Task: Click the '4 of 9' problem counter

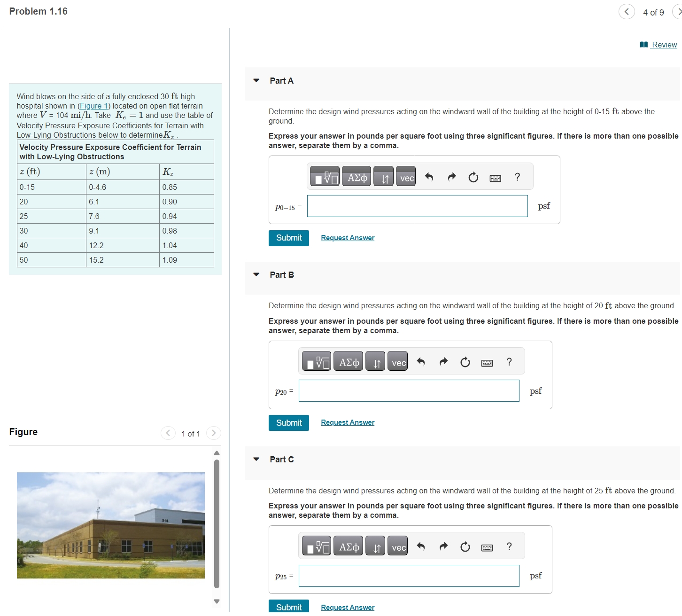Action: pos(653,12)
